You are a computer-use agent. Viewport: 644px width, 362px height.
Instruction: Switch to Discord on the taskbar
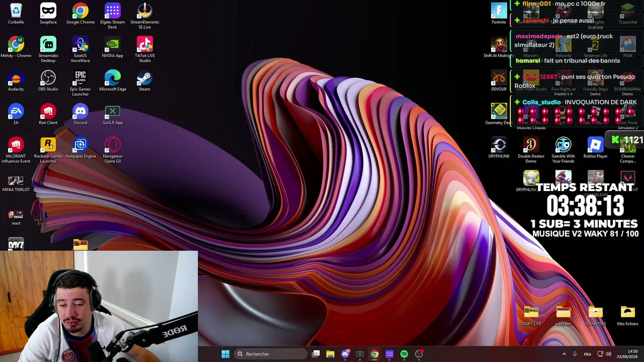[345, 354]
